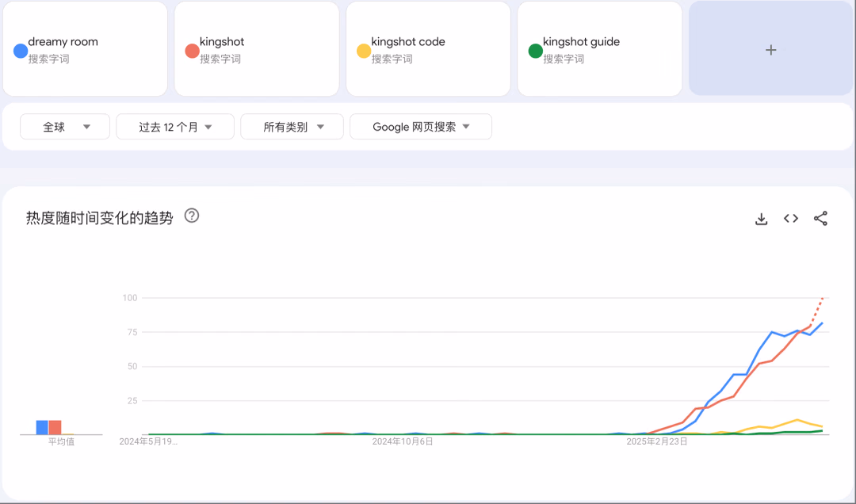
Task: Click the blue average bar
Action: (42, 428)
